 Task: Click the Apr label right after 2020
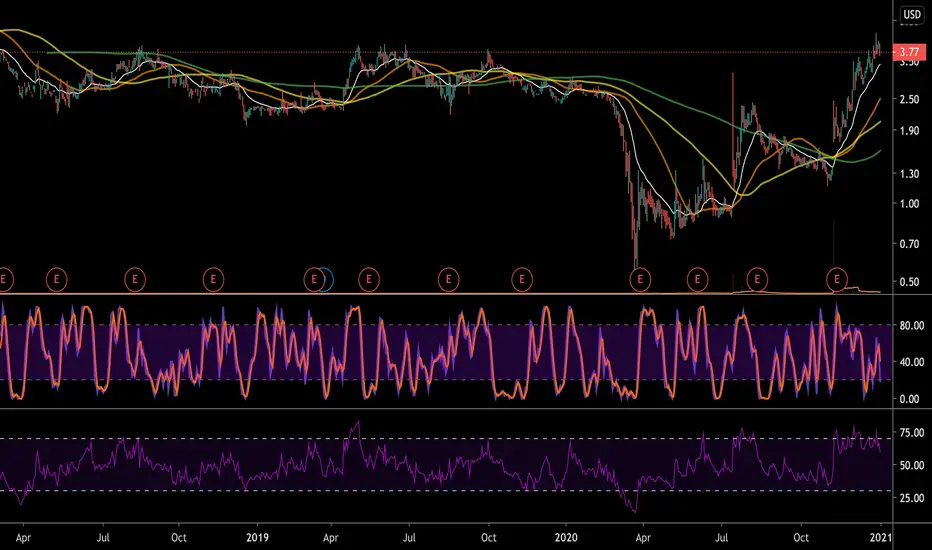click(x=643, y=538)
